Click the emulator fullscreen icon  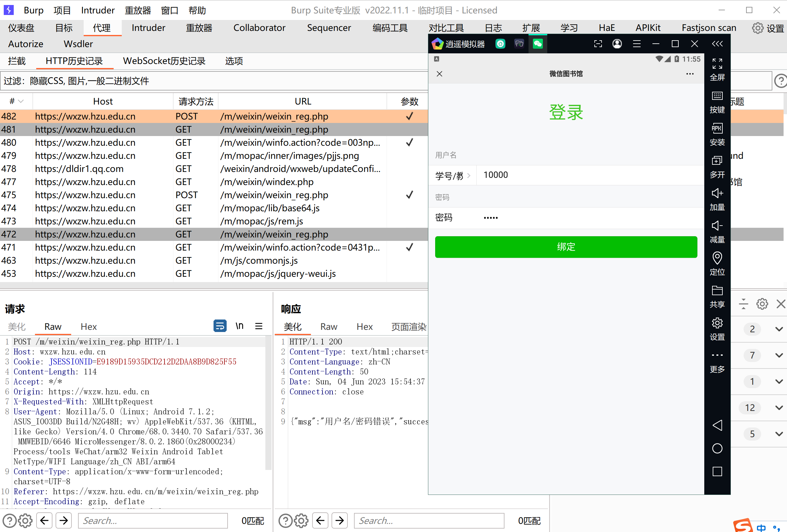717,63
